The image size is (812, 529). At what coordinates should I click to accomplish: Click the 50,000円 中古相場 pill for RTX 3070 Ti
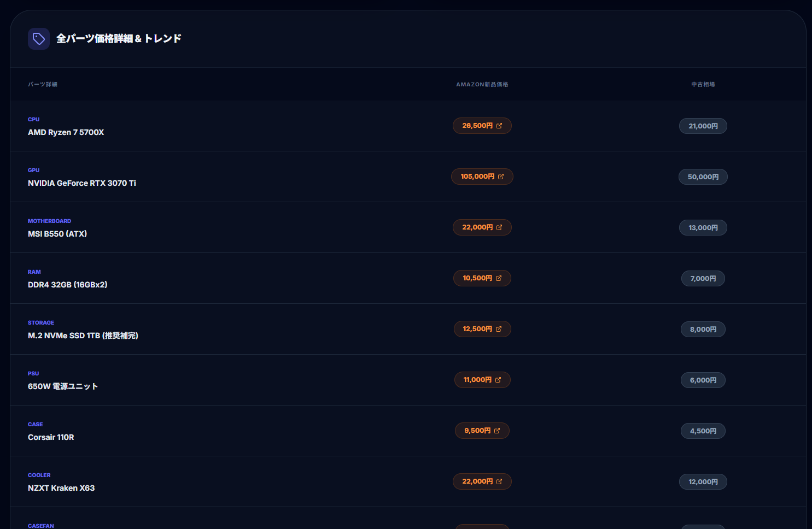pos(703,177)
